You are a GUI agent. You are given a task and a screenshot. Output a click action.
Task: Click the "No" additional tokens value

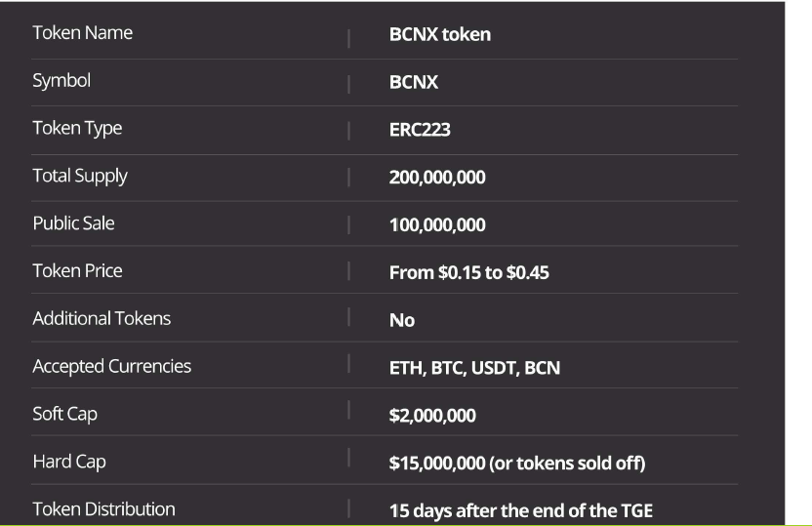pyautogui.click(x=402, y=321)
